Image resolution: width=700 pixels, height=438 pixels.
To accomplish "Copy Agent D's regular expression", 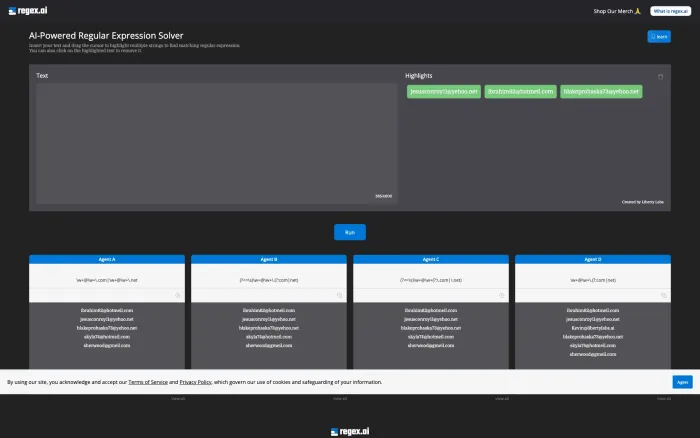I will coord(663,296).
